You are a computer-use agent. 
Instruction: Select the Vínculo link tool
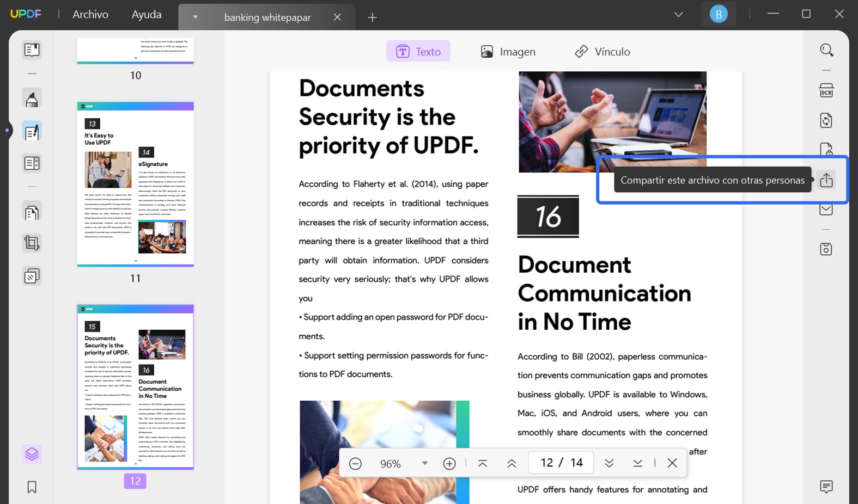[603, 51]
